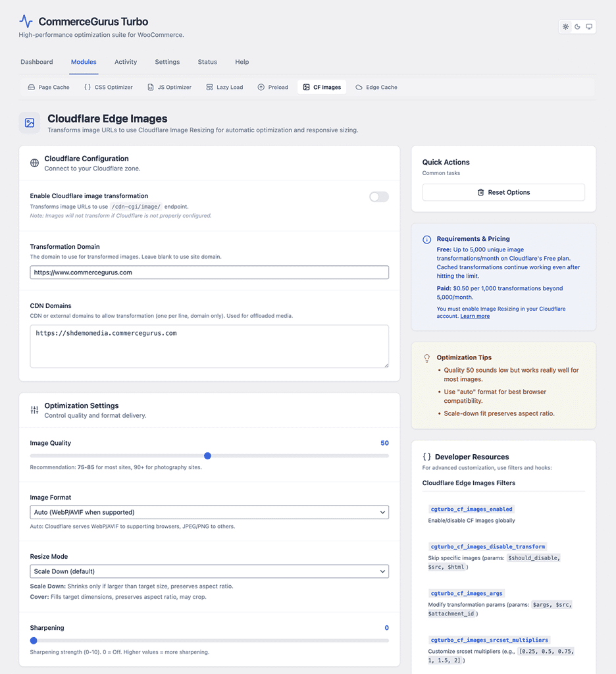Click the lightbulb icon by Optimization Tips
This screenshot has width=616, height=674.
[x=427, y=358]
